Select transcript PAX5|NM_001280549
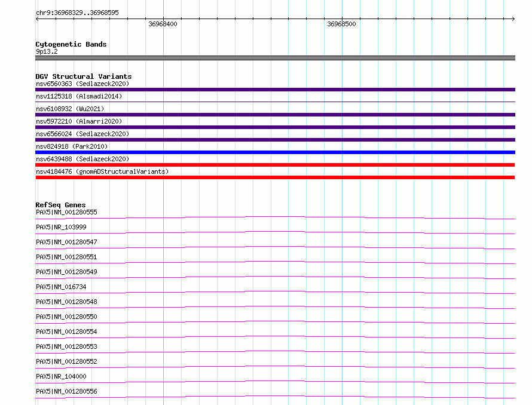This screenshot has height=405, width=532. pos(66,272)
